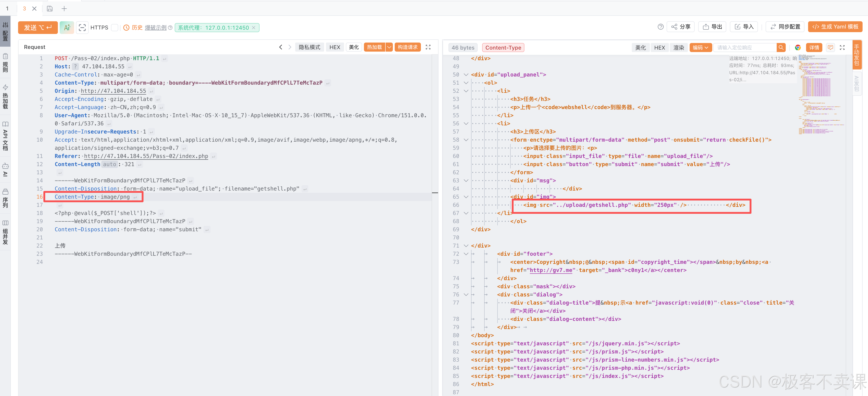This screenshot has width=868, height=396.
Task: Click the Content-Type response tag
Action: click(x=503, y=48)
